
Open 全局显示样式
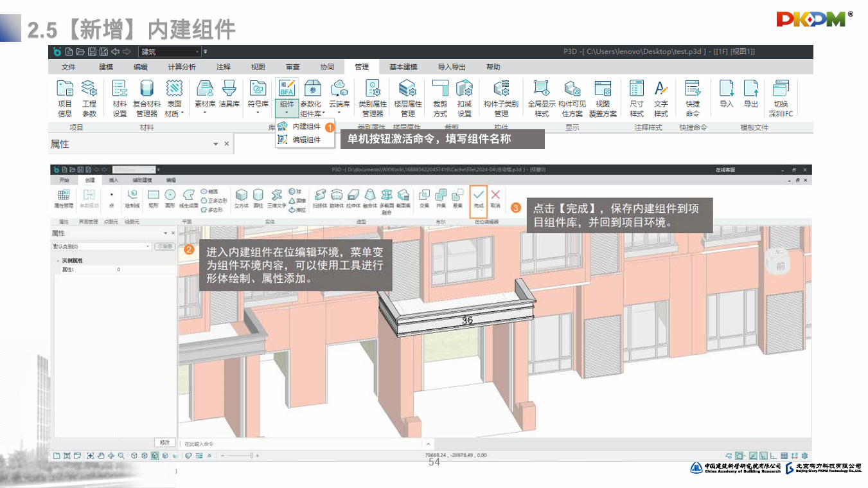(x=542, y=98)
